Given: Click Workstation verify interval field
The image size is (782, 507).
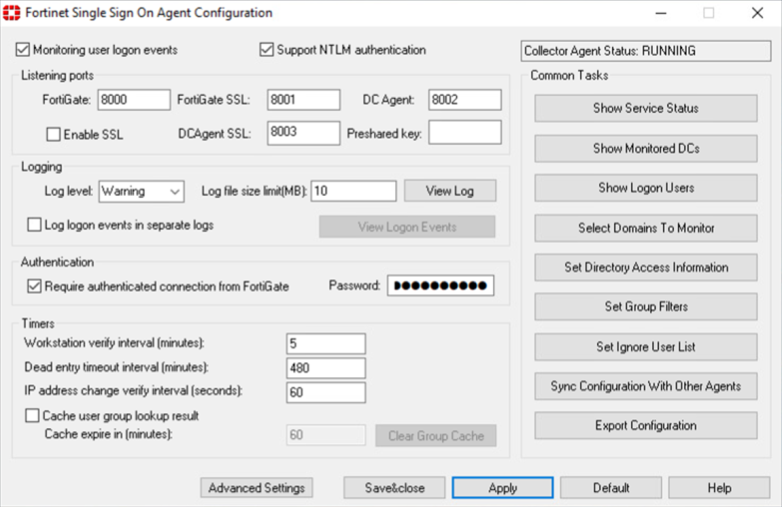Looking at the screenshot, I should coord(326,343).
